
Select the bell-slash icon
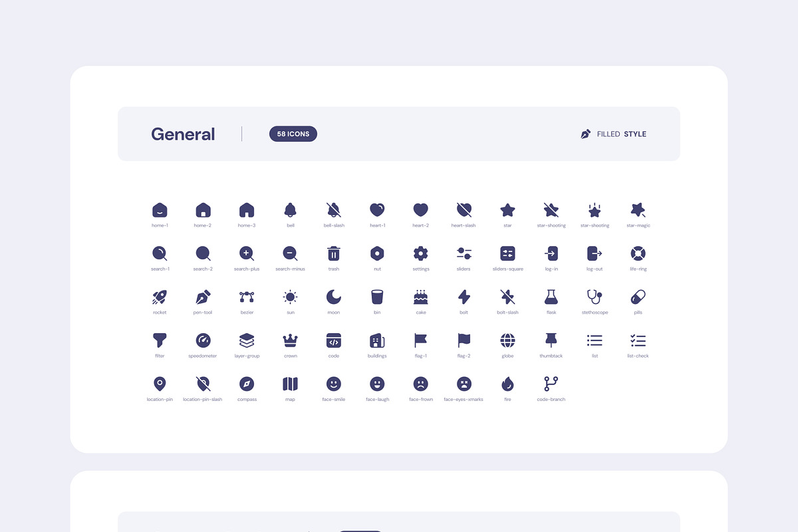pos(334,210)
